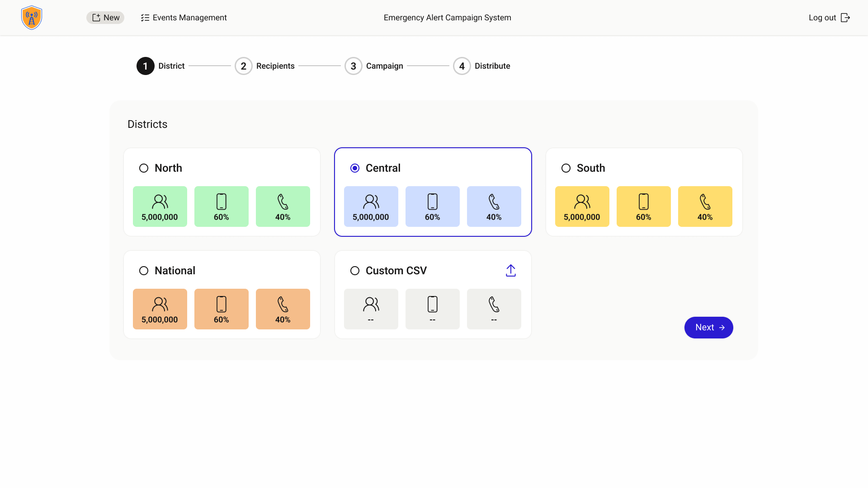Viewport: 868px width, 488px height.
Task: Click the New button in the header
Action: pyautogui.click(x=105, y=17)
